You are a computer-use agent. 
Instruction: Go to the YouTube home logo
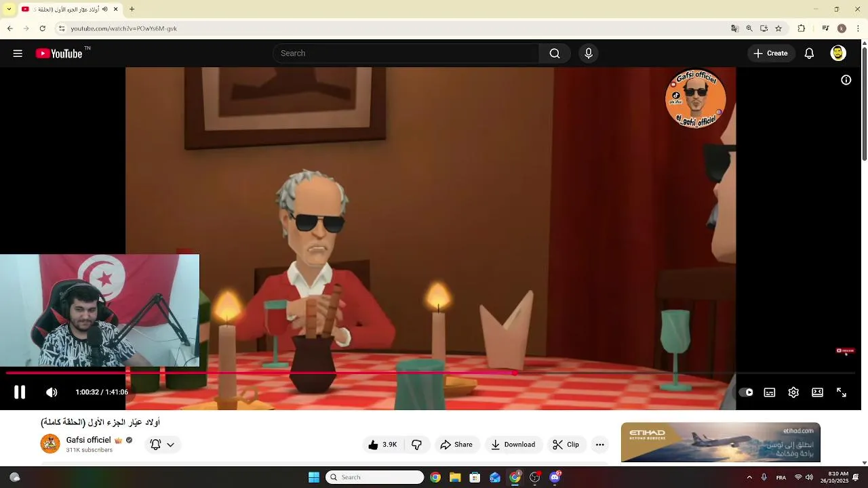pos(59,54)
